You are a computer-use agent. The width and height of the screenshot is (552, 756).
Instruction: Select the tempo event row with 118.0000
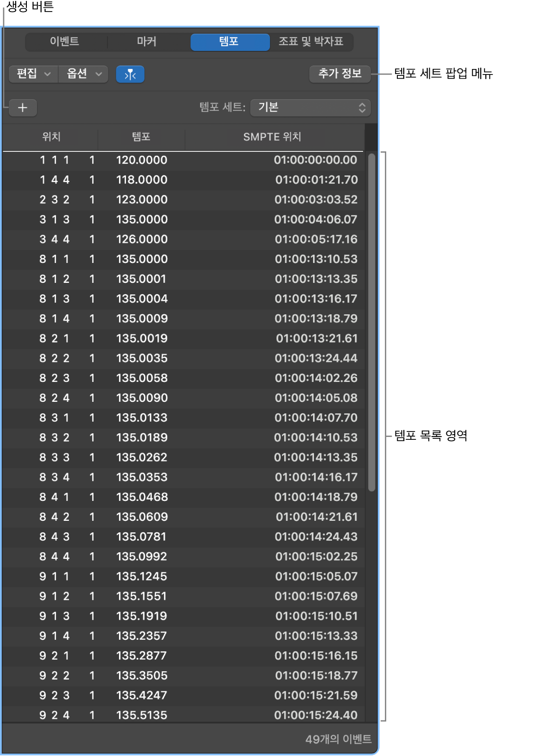click(x=183, y=180)
